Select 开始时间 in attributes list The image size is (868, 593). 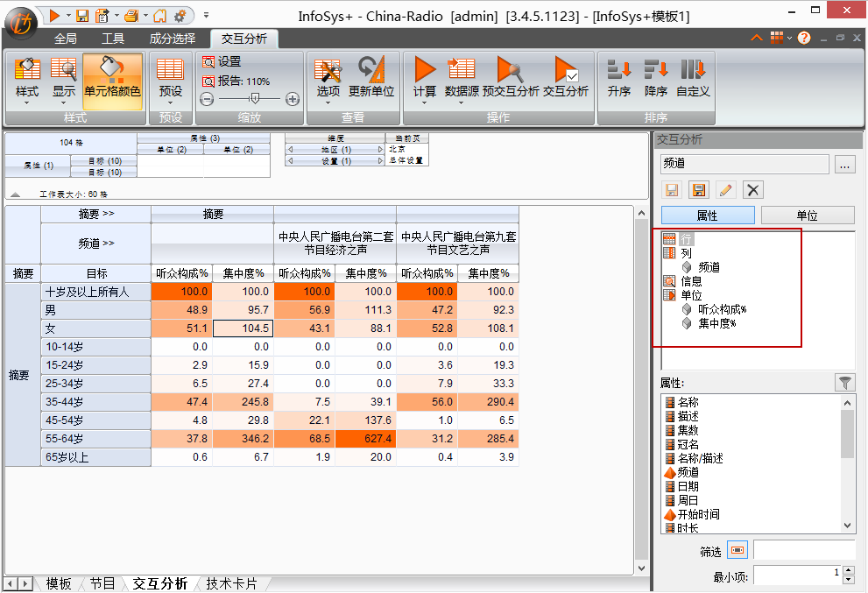(x=699, y=514)
